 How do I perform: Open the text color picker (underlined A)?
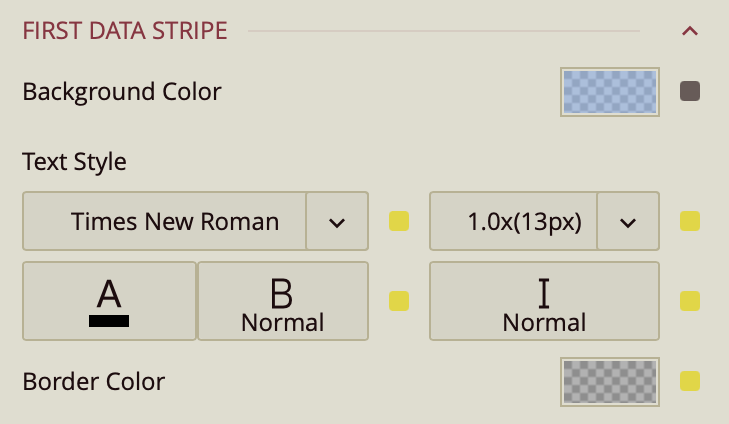pyautogui.click(x=109, y=301)
